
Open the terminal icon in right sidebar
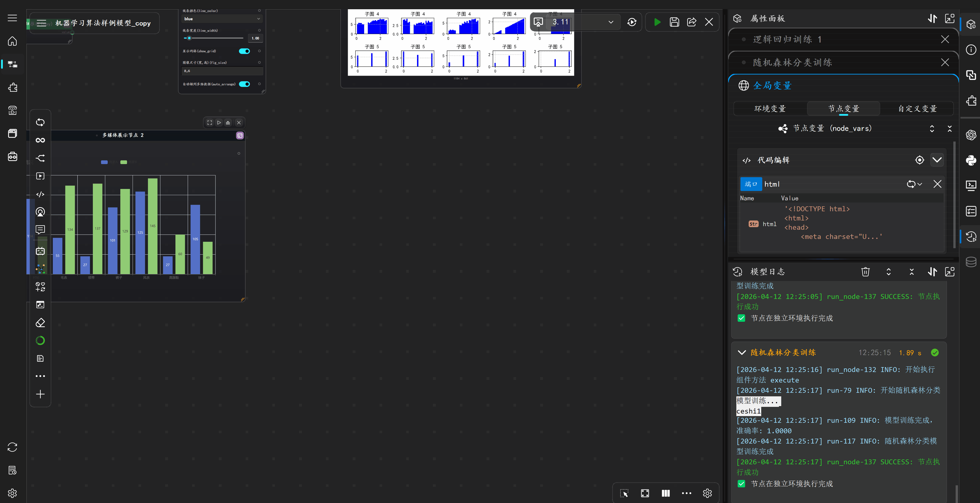(x=971, y=186)
